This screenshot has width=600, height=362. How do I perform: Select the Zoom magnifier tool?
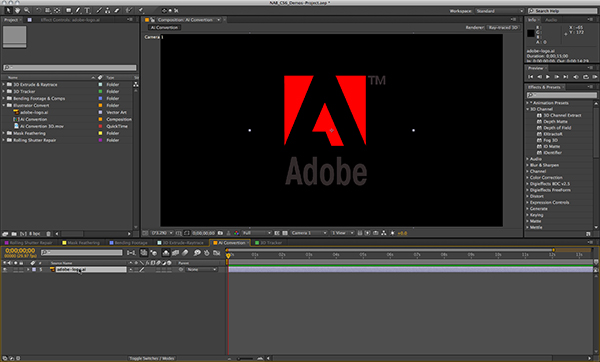tap(27, 11)
